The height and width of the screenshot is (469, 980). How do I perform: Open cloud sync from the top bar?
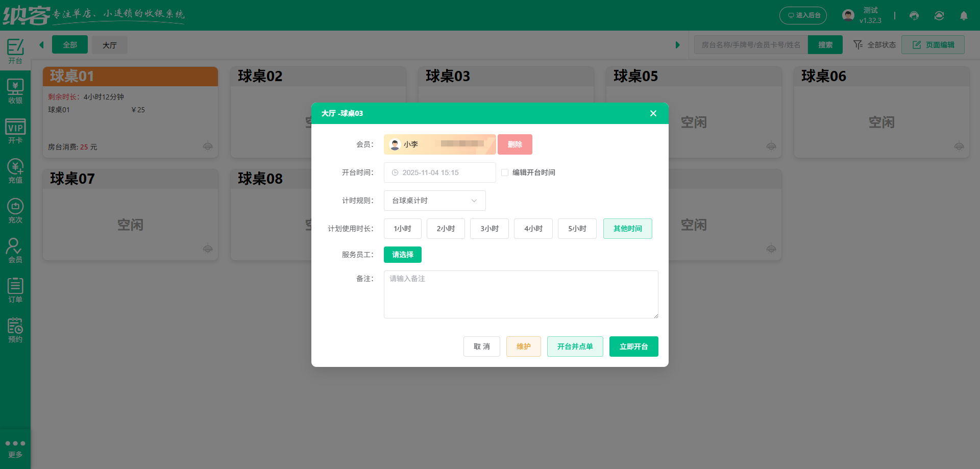(939, 15)
